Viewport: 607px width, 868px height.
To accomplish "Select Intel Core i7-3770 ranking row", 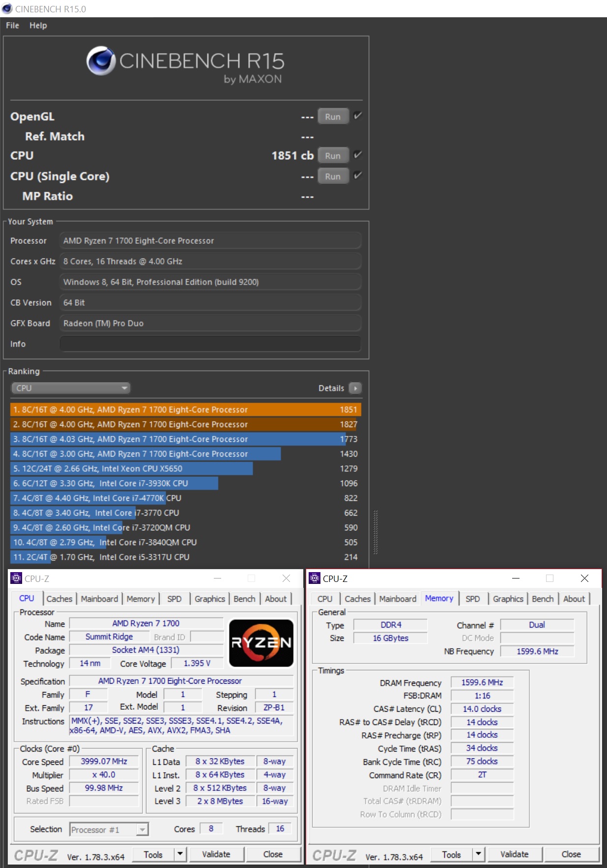I will click(x=186, y=513).
